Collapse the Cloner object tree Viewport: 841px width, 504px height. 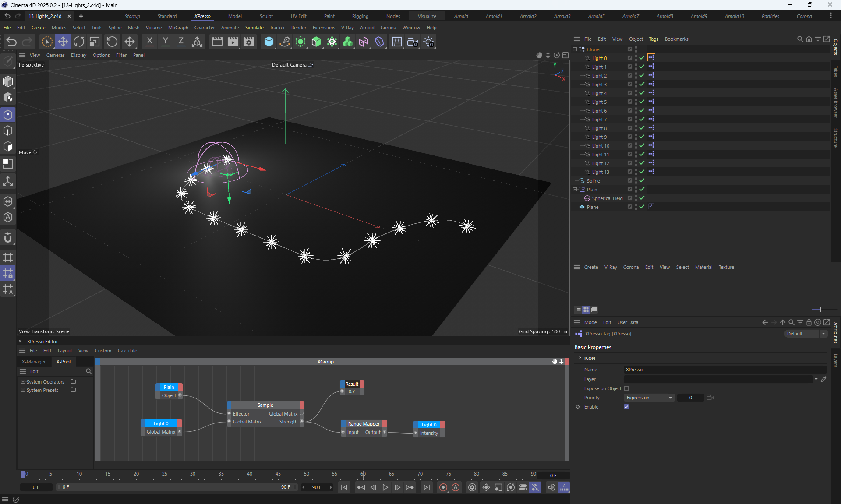pyautogui.click(x=575, y=49)
